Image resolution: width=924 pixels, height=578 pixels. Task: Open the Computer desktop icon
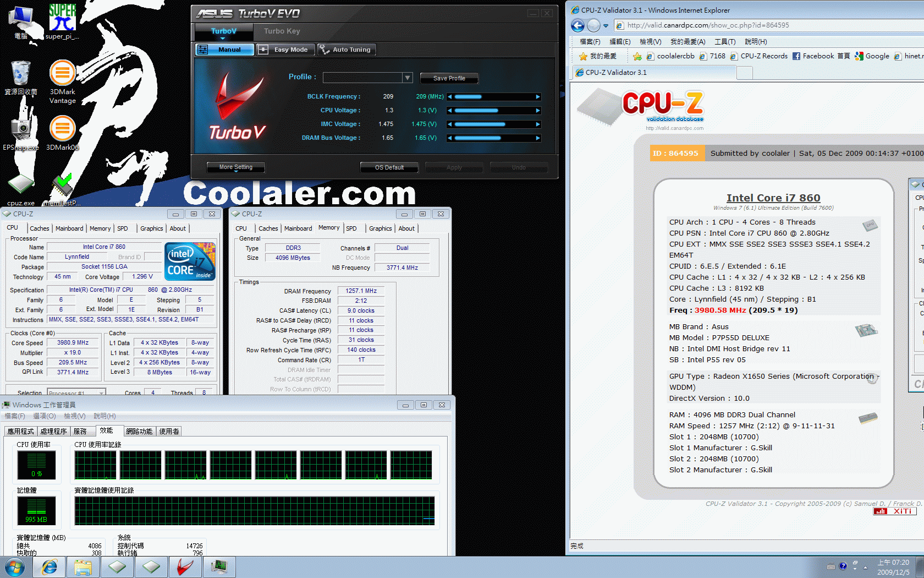coord(21,22)
